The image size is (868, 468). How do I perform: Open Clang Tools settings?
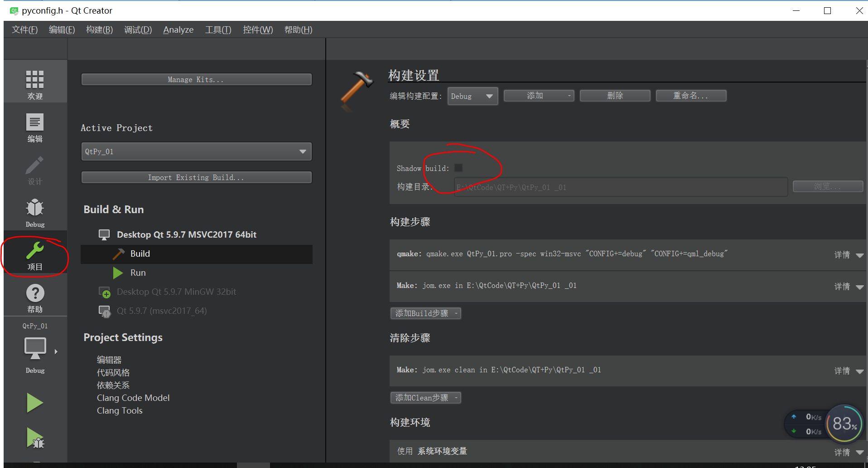[120, 410]
